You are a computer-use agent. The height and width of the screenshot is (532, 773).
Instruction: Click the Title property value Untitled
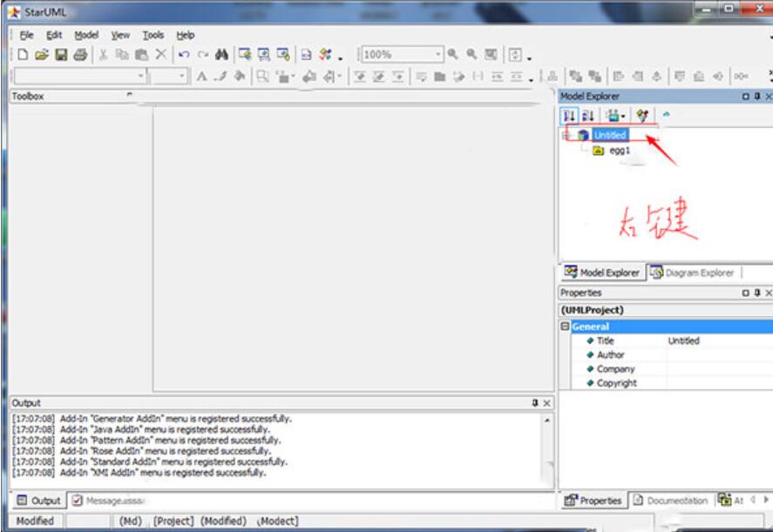coord(683,340)
